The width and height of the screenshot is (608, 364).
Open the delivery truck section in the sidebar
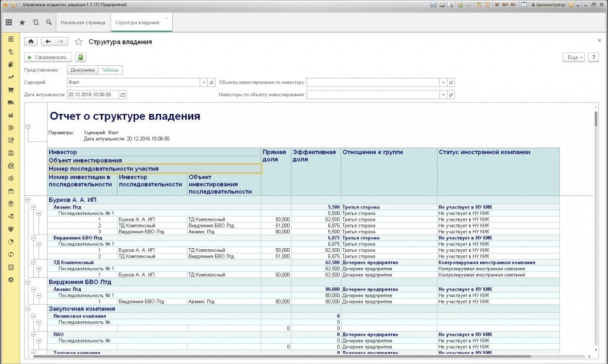click(11, 102)
